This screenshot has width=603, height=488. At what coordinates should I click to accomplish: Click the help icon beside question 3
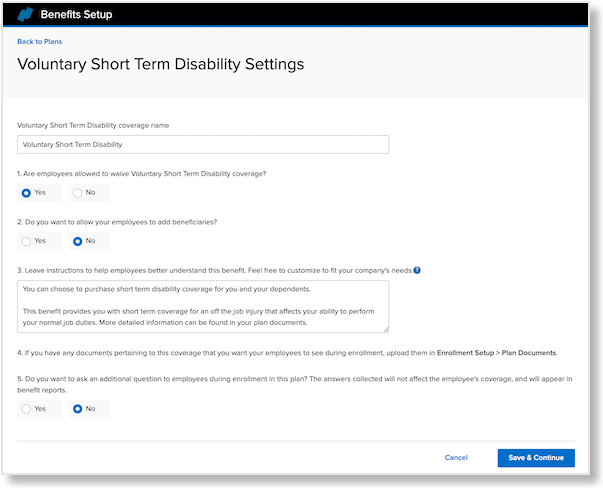click(x=417, y=270)
